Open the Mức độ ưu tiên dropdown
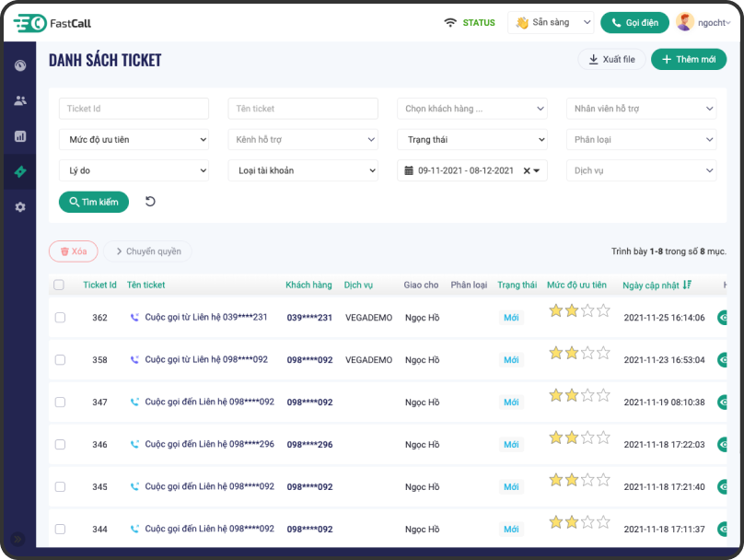 coord(134,140)
